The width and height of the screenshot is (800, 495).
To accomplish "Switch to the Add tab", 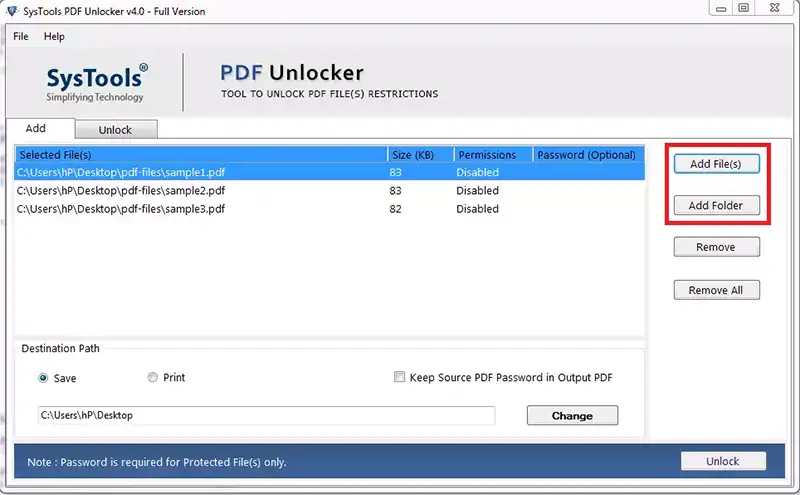I will click(x=40, y=128).
